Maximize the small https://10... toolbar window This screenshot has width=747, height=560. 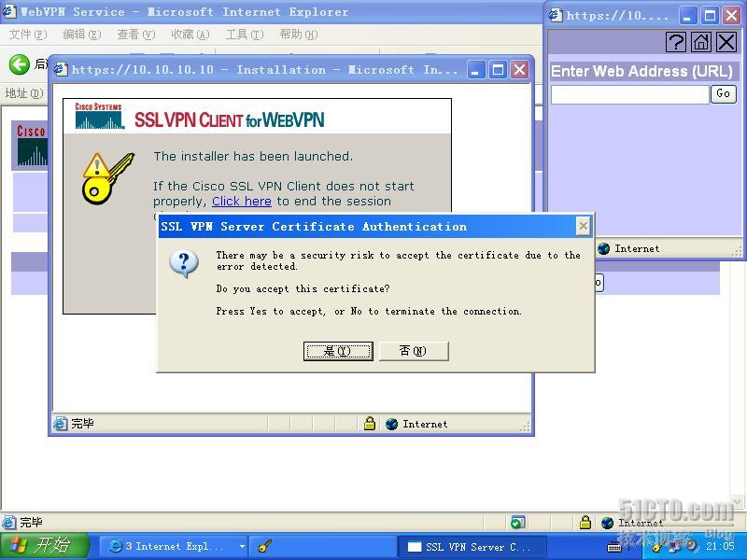coord(710,16)
